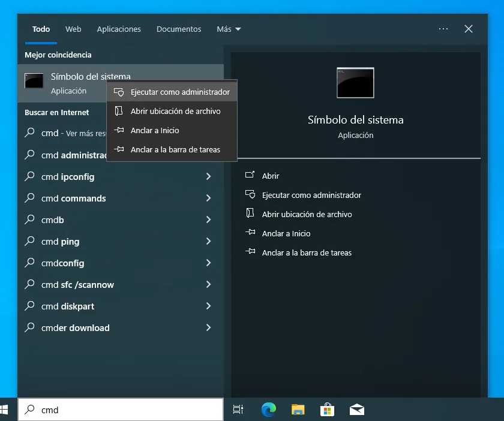The height and width of the screenshot is (421, 504).
Task: Open the Mail app from the taskbar
Action: [357, 410]
